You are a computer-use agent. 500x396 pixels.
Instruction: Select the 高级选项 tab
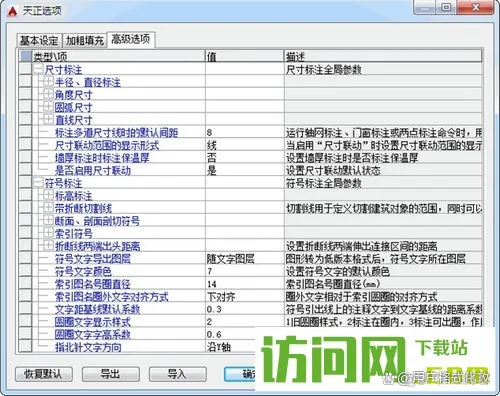pyautogui.click(x=131, y=39)
